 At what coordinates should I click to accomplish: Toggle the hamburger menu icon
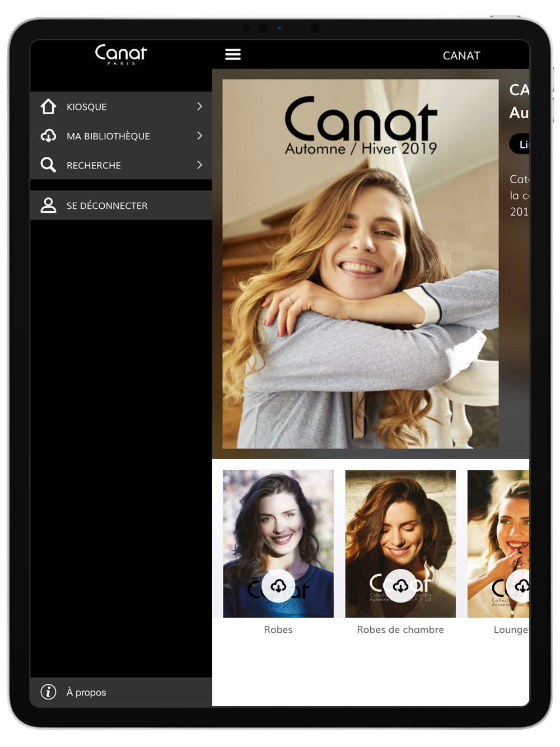233,54
